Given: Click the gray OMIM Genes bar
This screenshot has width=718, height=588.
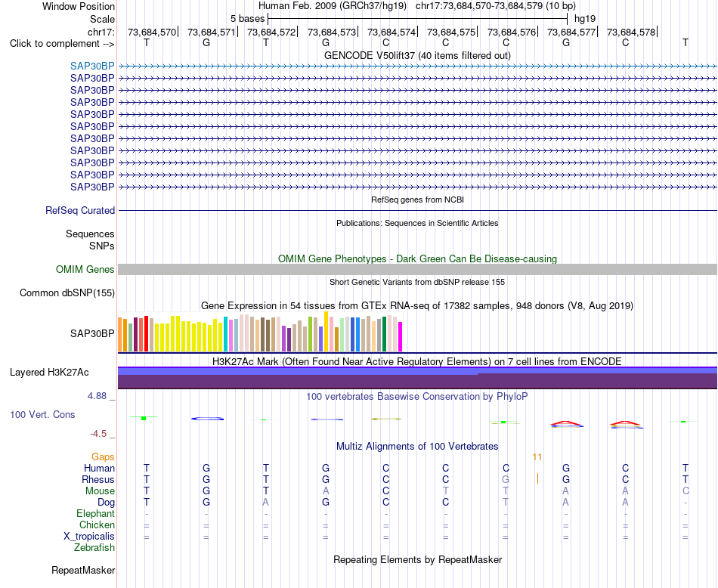Looking at the screenshot, I should [x=417, y=269].
